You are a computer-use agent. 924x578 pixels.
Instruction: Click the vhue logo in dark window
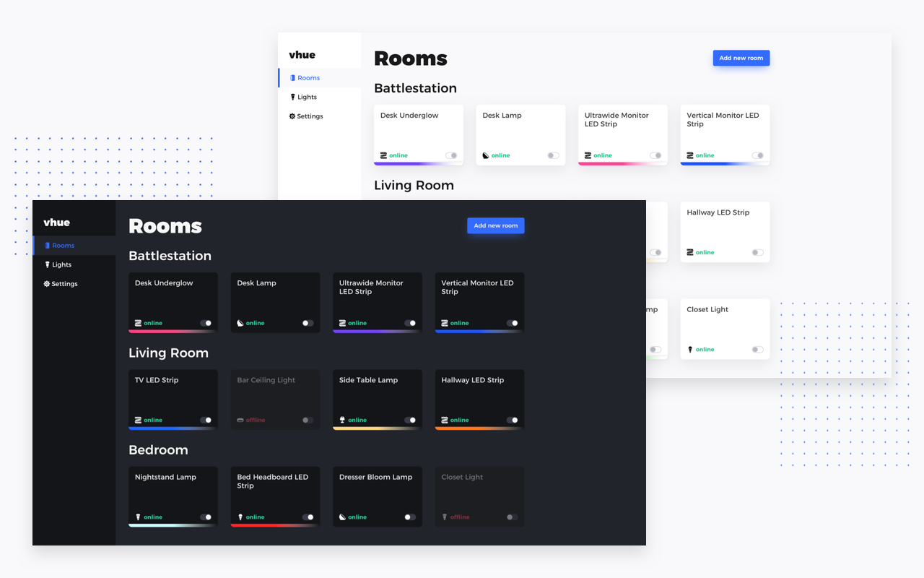click(56, 223)
